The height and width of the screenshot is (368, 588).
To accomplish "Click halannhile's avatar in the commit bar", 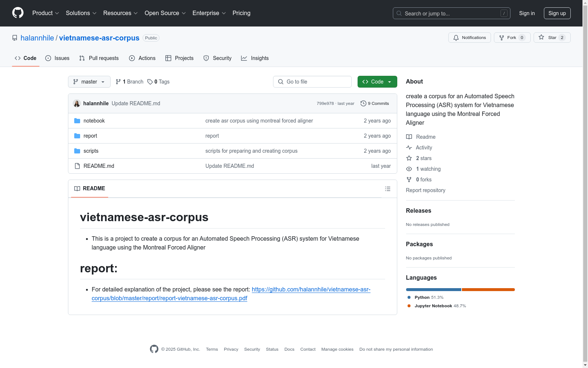I will pyautogui.click(x=77, y=103).
